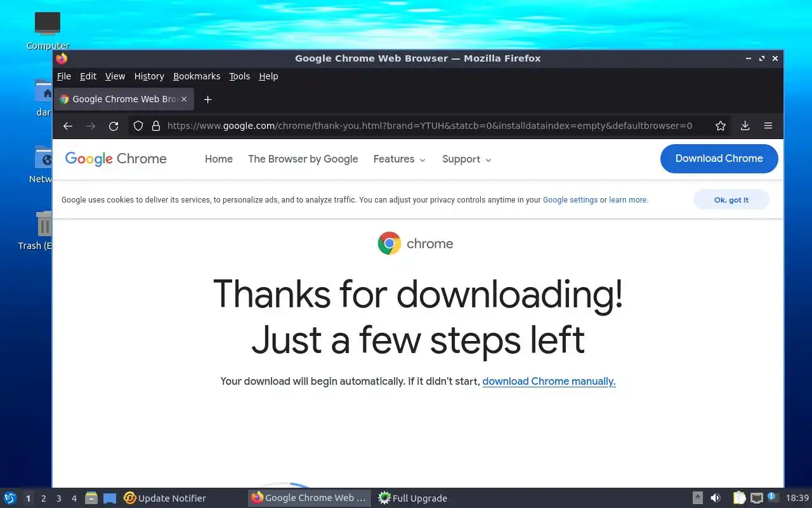Click the show desktop taskbar icon

point(110,498)
